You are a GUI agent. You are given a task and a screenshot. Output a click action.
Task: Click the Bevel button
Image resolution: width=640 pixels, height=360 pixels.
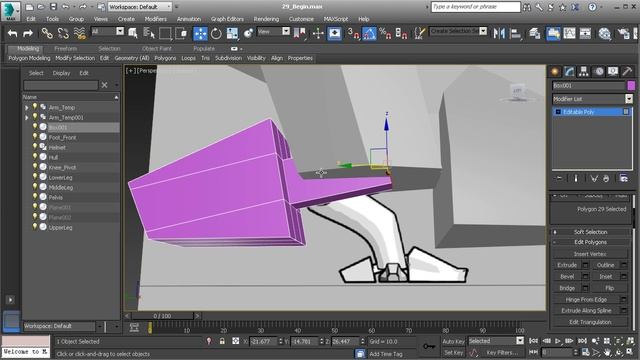tap(567, 276)
